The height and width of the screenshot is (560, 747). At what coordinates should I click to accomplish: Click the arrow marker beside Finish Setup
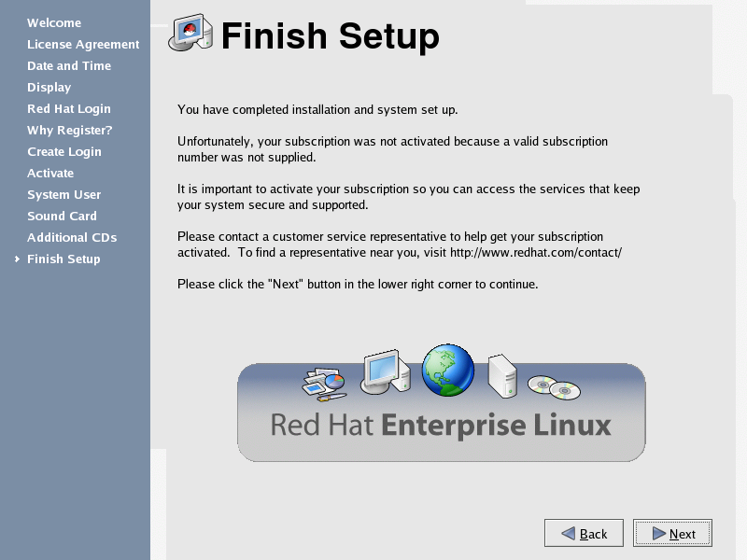(x=17, y=259)
